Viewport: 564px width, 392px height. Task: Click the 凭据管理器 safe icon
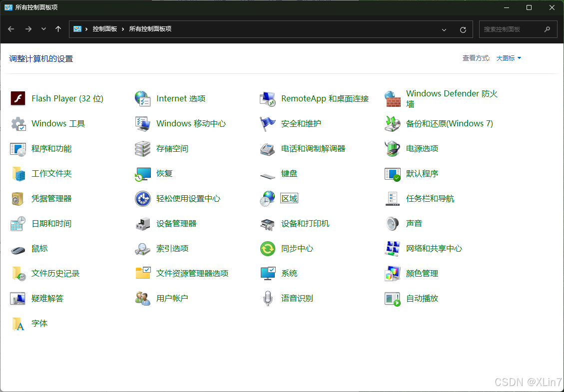coord(18,199)
